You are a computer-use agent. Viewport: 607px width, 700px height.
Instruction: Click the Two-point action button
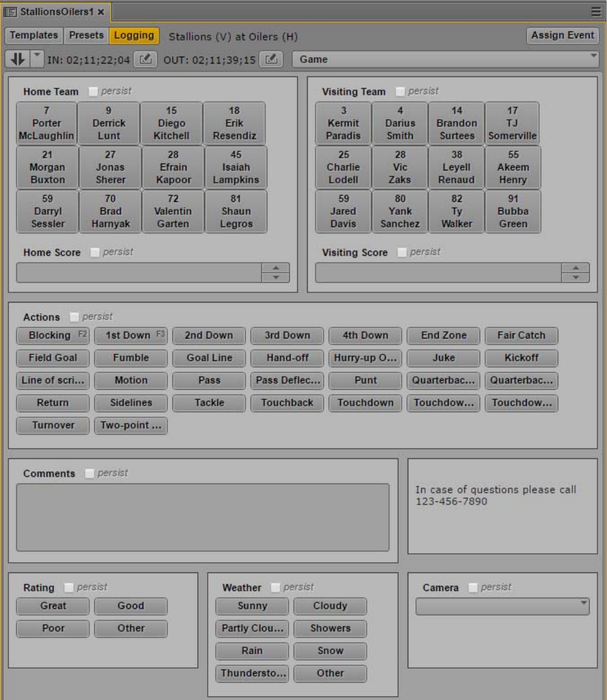(x=131, y=426)
